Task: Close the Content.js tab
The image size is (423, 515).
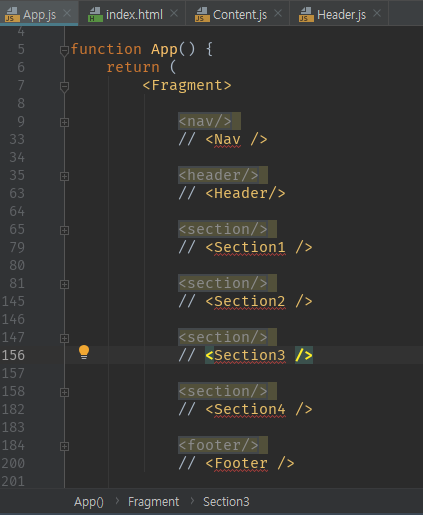Action: tap(278, 13)
